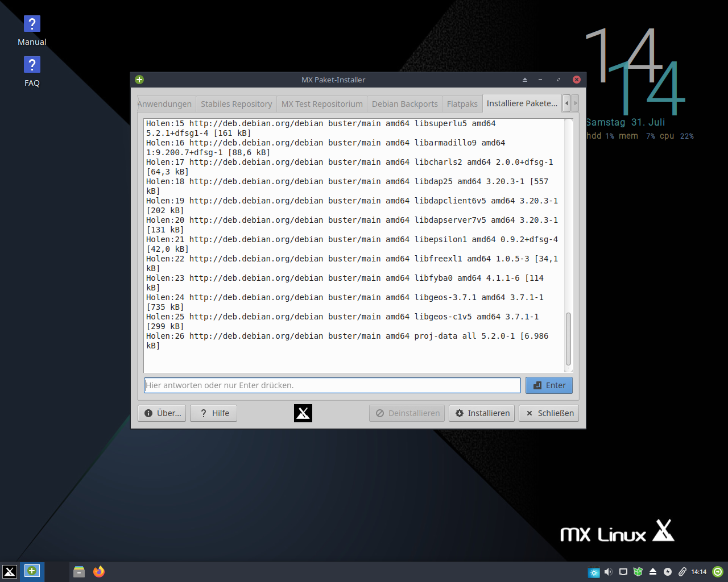The height and width of the screenshot is (582, 728).
Task: Click the 'Holen:16' libarmadillo9 log line
Action: pos(326,148)
